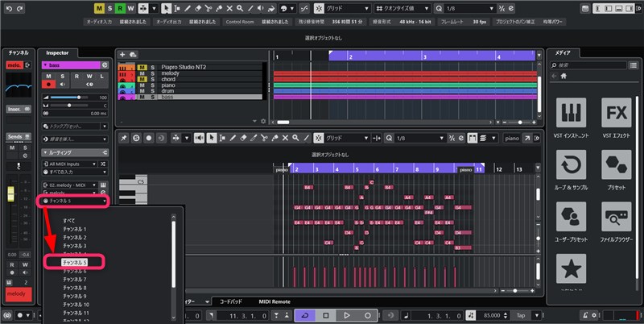This screenshot has height=324, width=644.
Task: Open VST Instruments in the Media panel
Action: [571, 113]
